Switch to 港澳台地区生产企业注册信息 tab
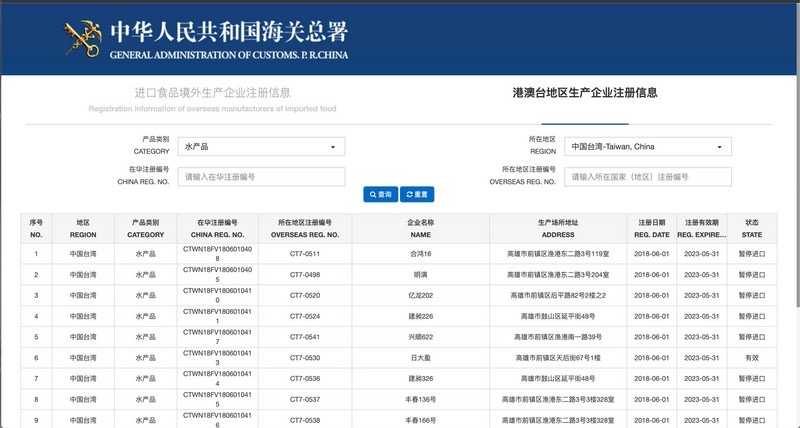The image size is (800, 428). (585, 93)
